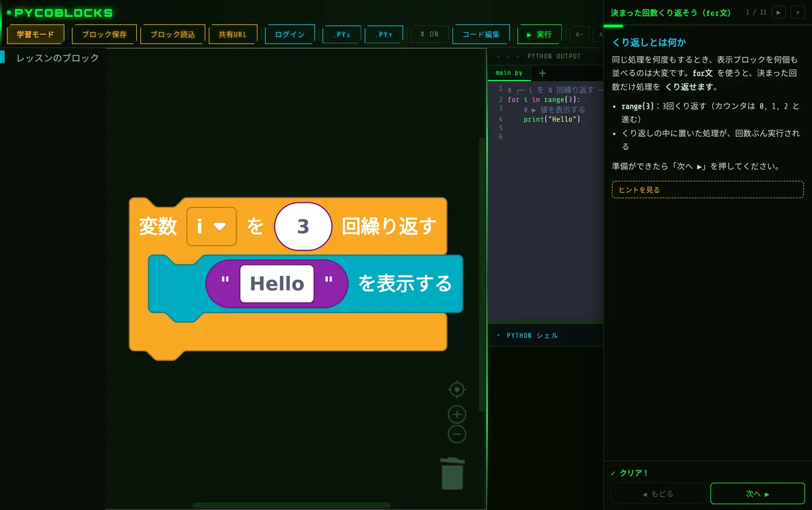Upload Python file with .PY↑
This screenshot has height=510, width=812.
pyautogui.click(x=384, y=34)
